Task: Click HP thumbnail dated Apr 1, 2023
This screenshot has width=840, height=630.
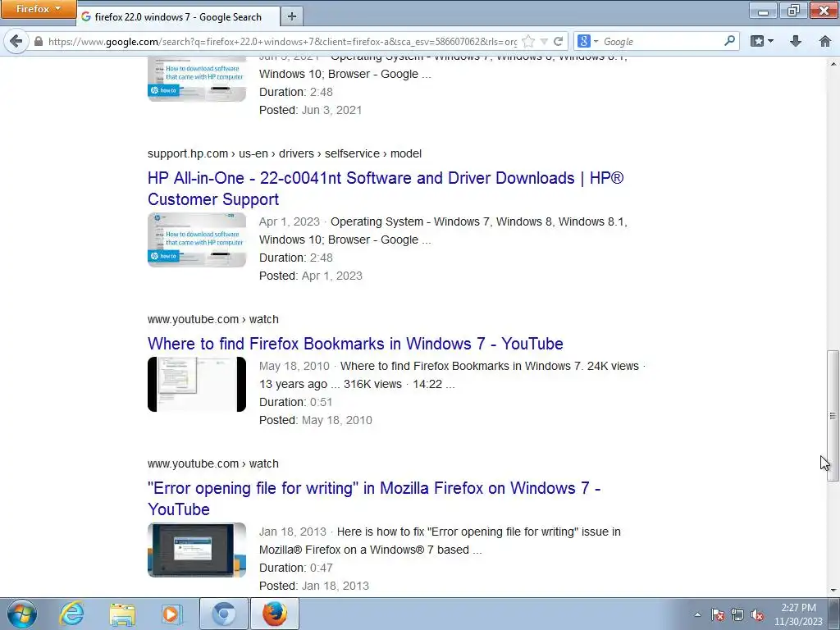Action: click(x=197, y=240)
